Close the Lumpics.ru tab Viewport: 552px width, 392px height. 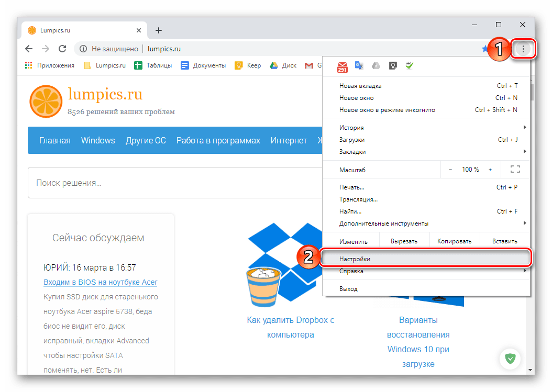(x=139, y=30)
